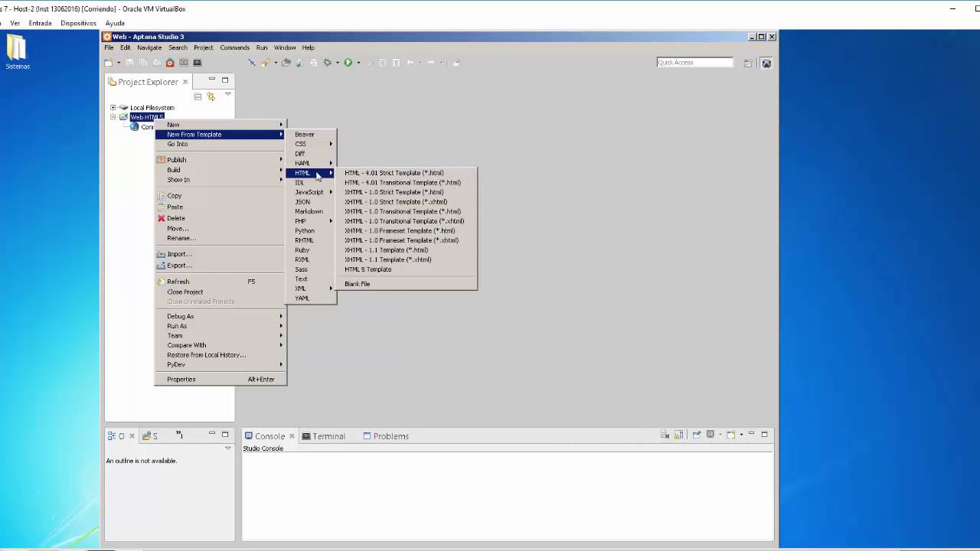This screenshot has width=980, height=551.
Task: Open the Sistemas desktop folder
Action: tap(17, 52)
